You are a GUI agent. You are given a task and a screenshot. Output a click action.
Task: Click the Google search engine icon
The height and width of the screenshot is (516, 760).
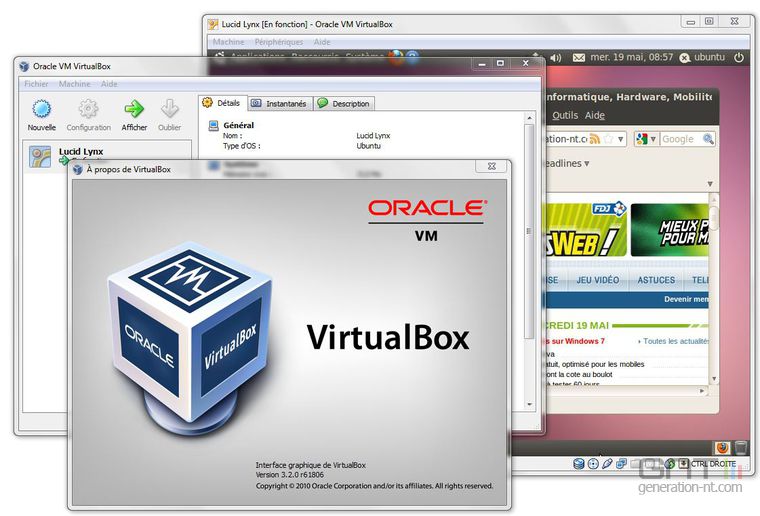point(642,139)
